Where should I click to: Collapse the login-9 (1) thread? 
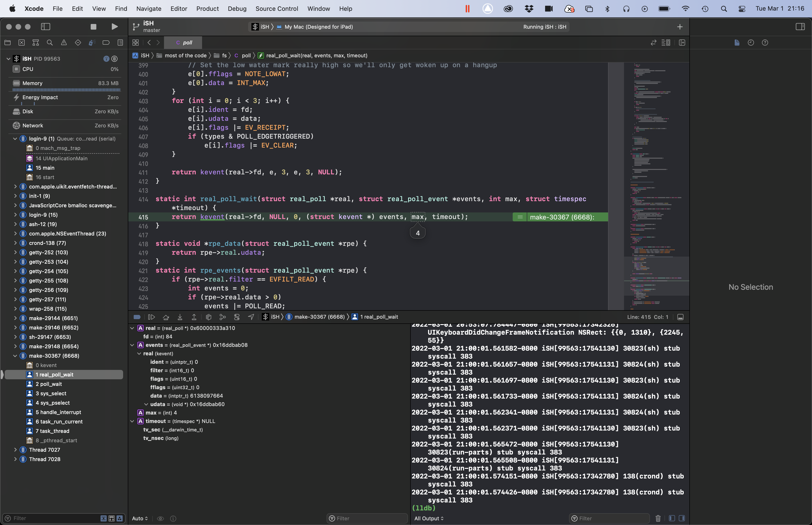15,139
